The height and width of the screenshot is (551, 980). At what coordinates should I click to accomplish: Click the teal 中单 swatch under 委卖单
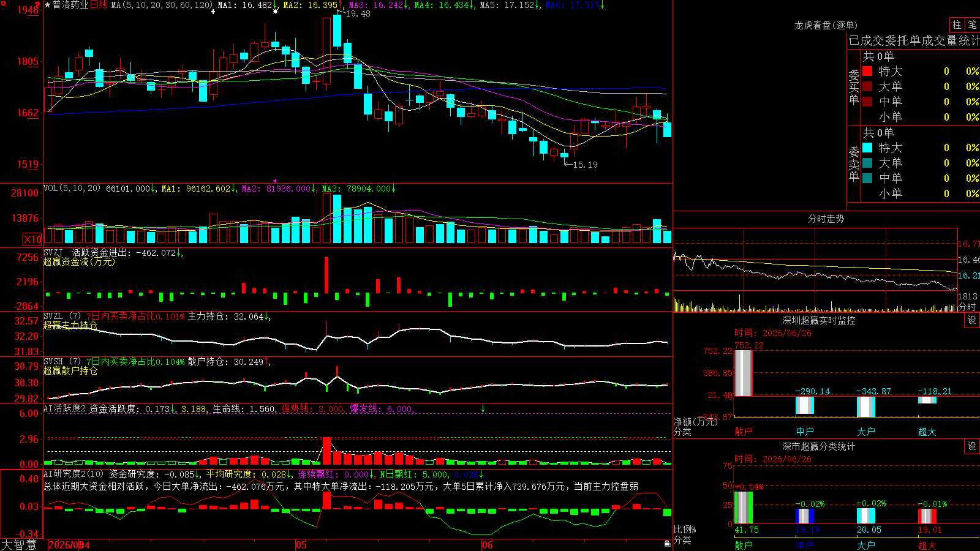867,178
